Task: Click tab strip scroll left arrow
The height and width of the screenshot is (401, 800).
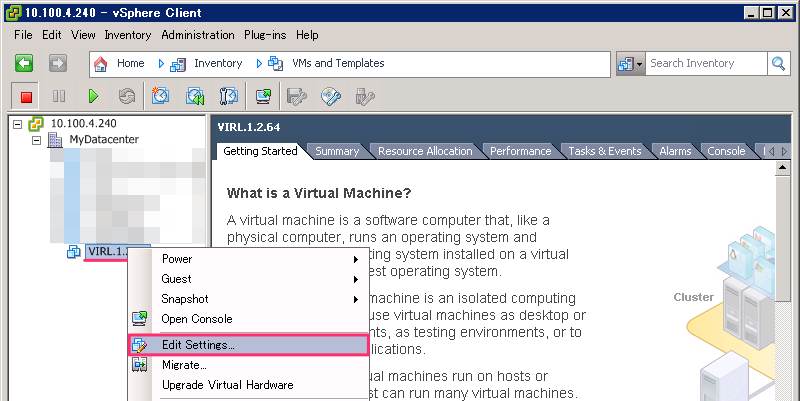Action: click(x=771, y=152)
